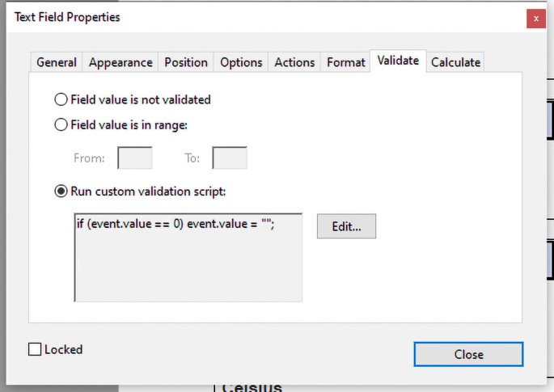The image size is (554, 392).
Task: Close the Text Field Properties dialog with X
Action: click(535, 18)
